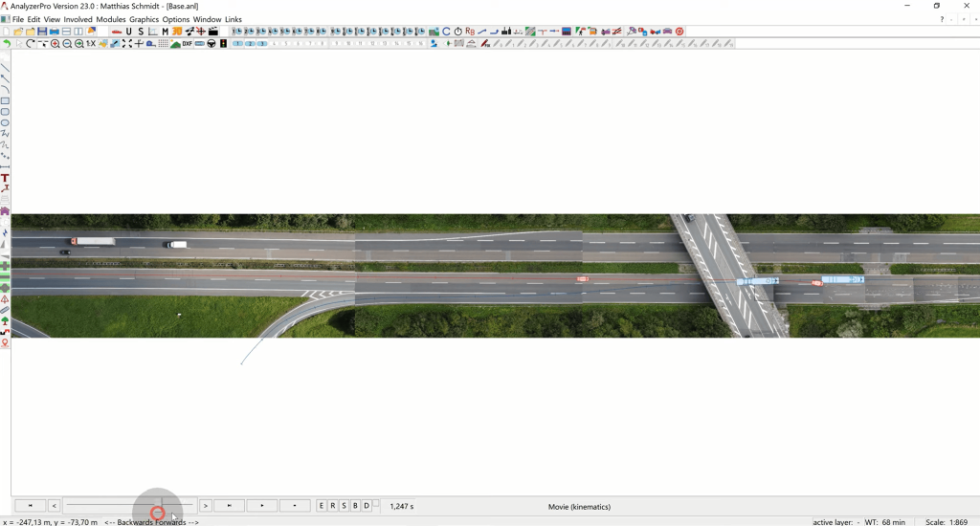Toggle the E button in playback bar
Viewport: 980px width, 526px height.
322,506
